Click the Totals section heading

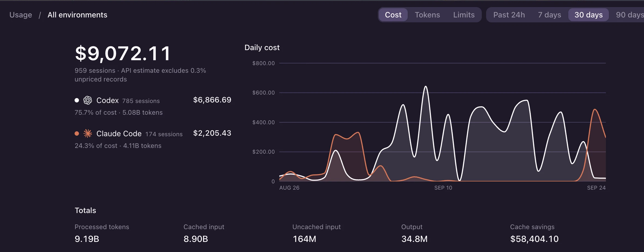[85, 210]
